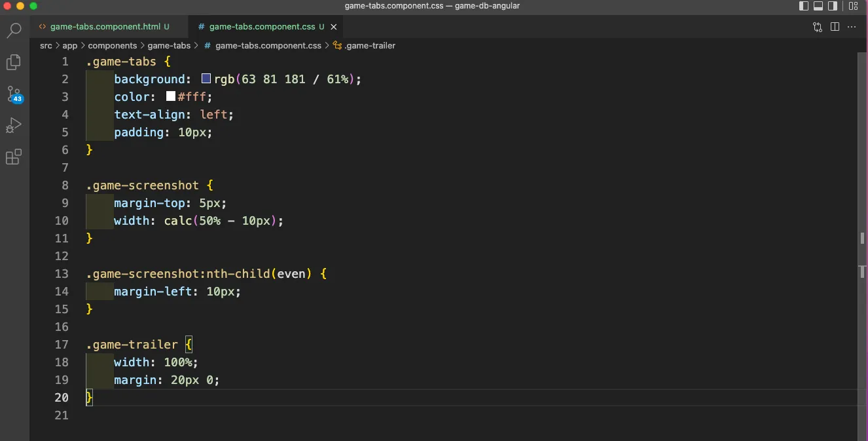Click line number 1 in the gutter

point(65,62)
